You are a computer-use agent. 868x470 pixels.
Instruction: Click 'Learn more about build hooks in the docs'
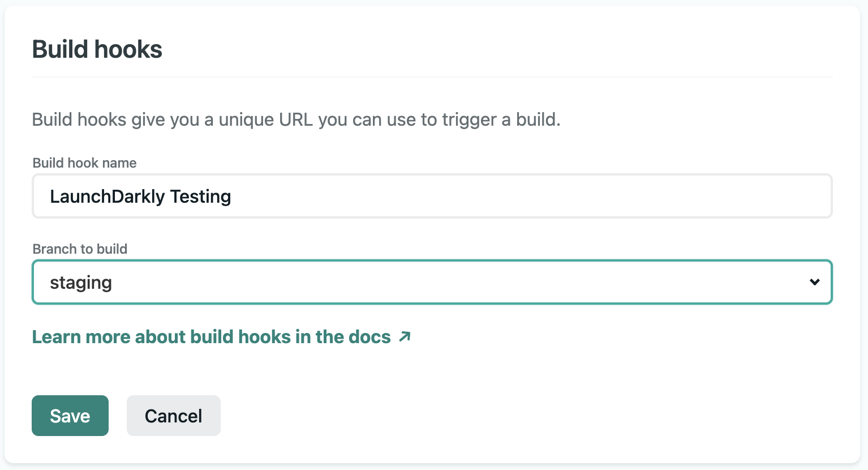click(x=211, y=336)
